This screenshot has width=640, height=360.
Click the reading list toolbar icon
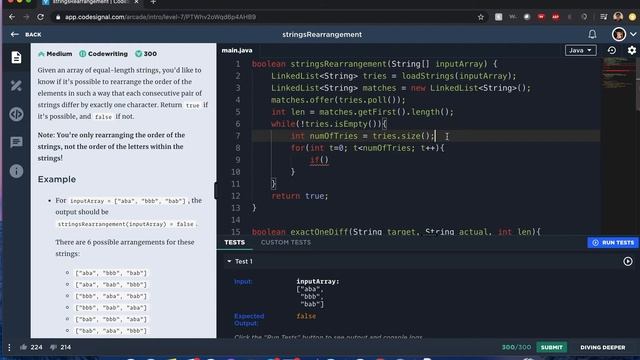point(604,17)
